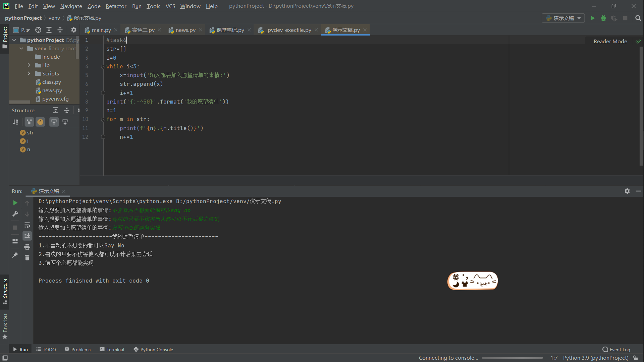Start debugging with the bug icon
Screen dimensions: 644x362
603,18
